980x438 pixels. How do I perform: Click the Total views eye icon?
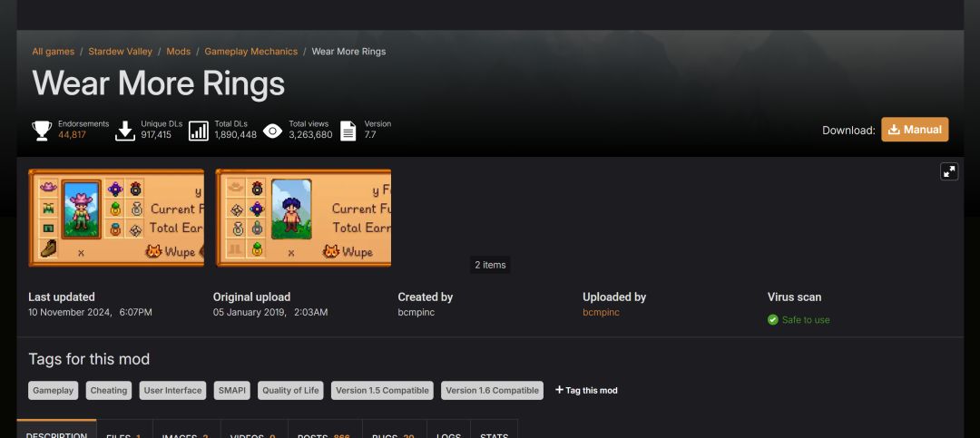[x=272, y=131]
